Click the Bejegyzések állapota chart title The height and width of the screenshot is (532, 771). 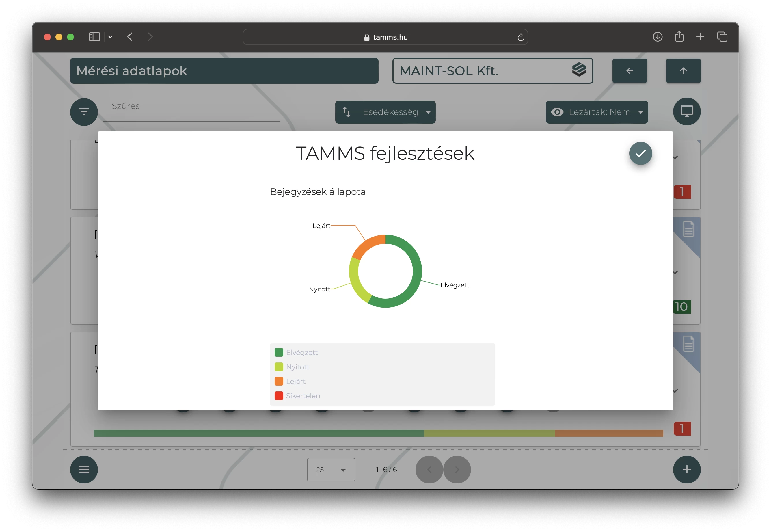(318, 192)
